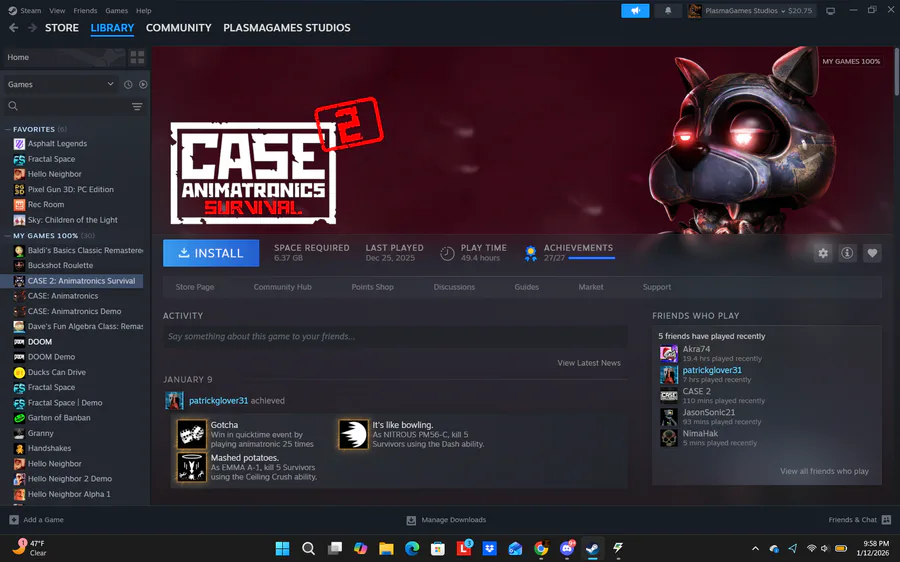Open the Friends menu

click(85, 11)
